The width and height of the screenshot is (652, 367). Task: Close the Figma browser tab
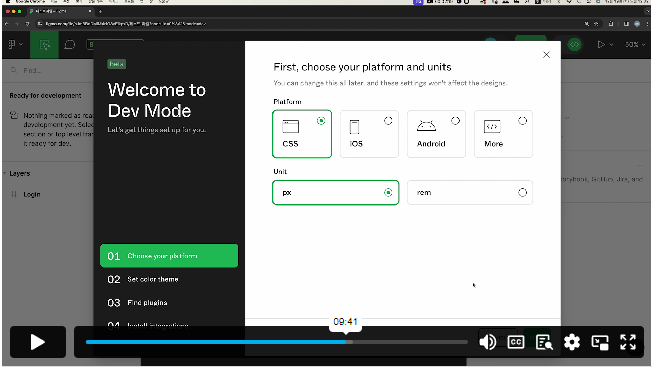[x=90, y=11]
